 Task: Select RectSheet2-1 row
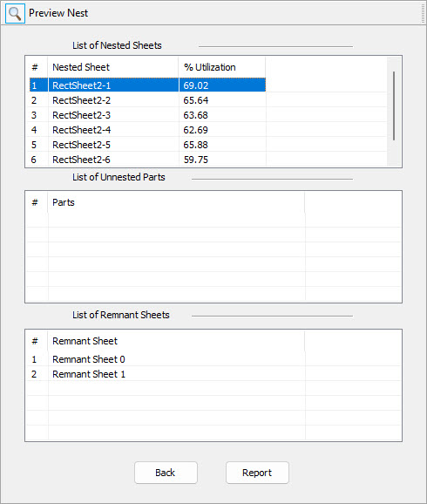[x=147, y=85]
